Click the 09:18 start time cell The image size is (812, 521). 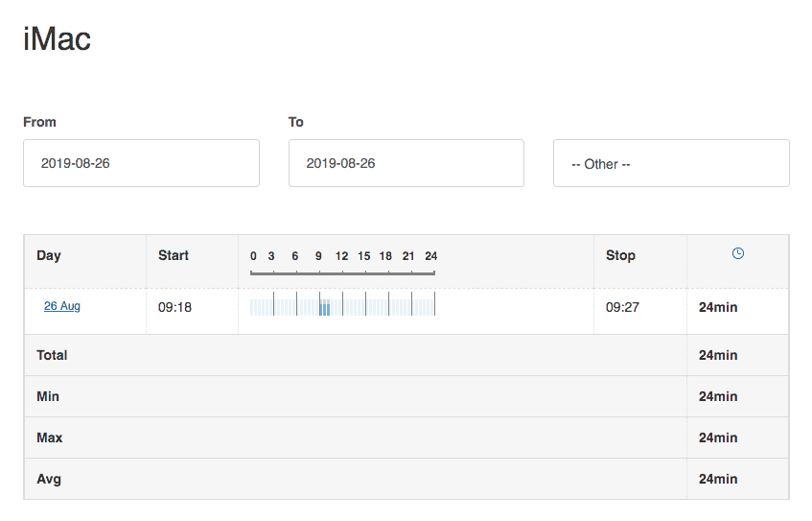174,308
